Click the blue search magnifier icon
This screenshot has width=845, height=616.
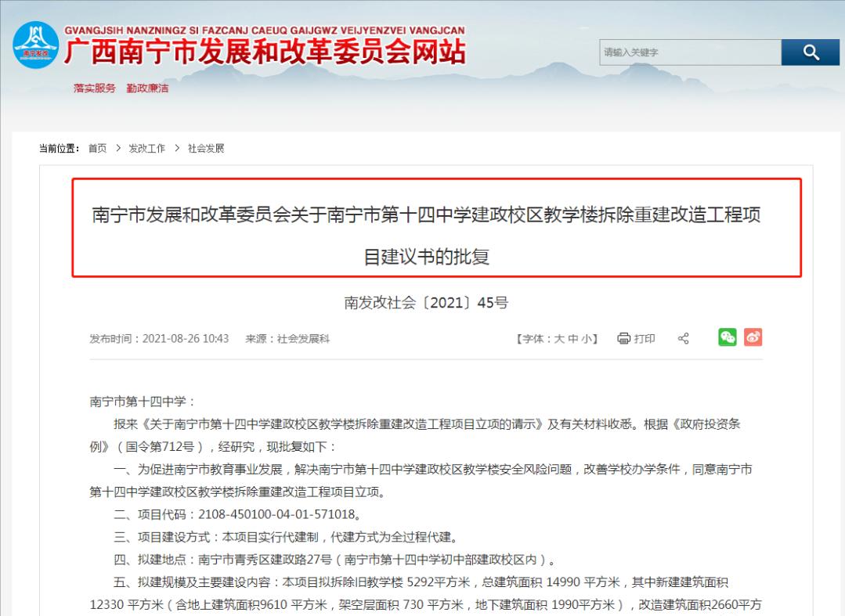click(x=811, y=52)
